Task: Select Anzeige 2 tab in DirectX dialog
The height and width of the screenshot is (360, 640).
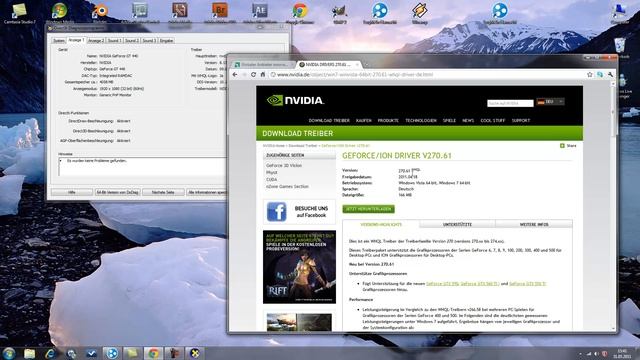Action: tap(96, 40)
